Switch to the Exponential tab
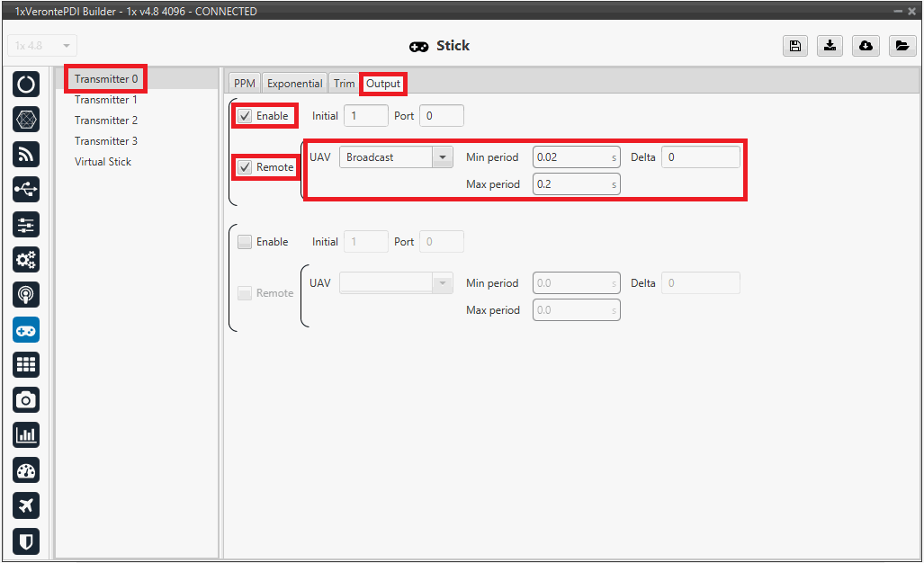This screenshot has width=924, height=563. 294,84
